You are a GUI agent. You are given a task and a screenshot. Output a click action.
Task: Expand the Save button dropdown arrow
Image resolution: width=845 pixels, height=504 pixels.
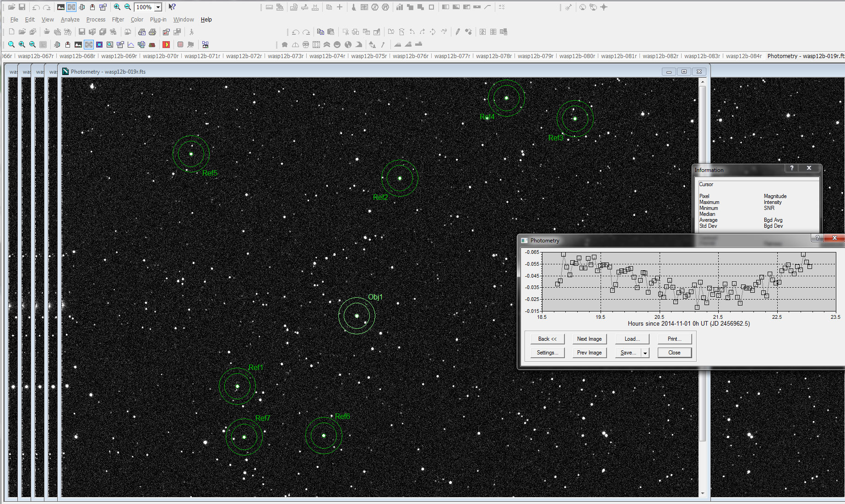[x=645, y=353]
